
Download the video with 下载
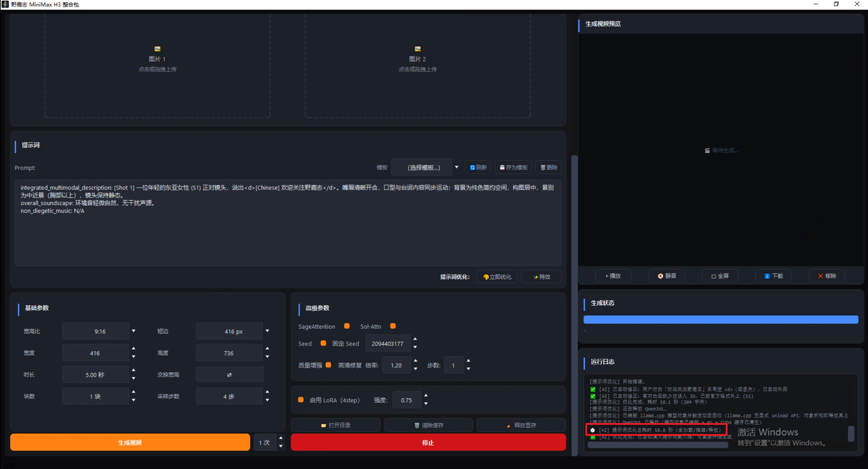(x=773, y=276)
